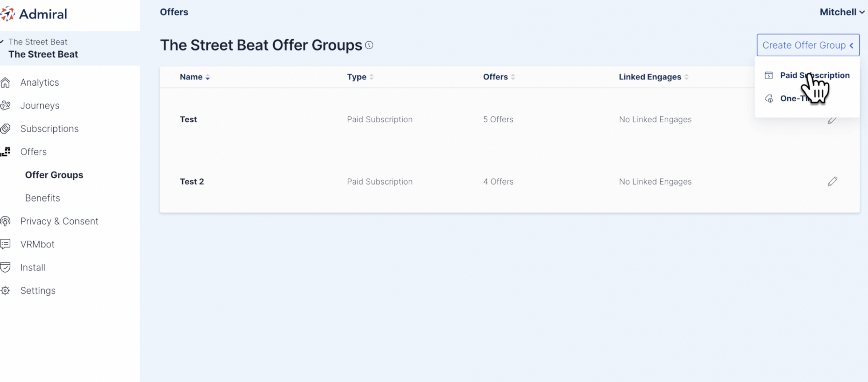This screenshot has width=868, height=382.
Task: Open the Test offer group name
Action: tap(188, 119)
